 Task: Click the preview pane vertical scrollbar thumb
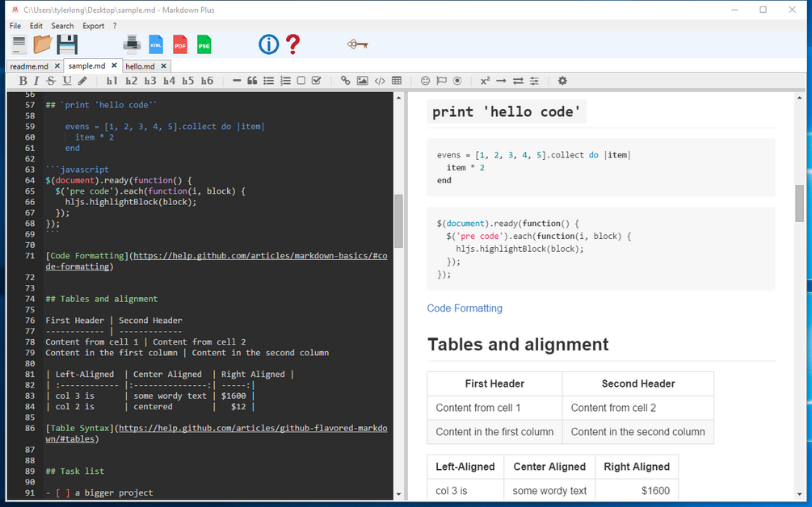(x=800, y=203)
